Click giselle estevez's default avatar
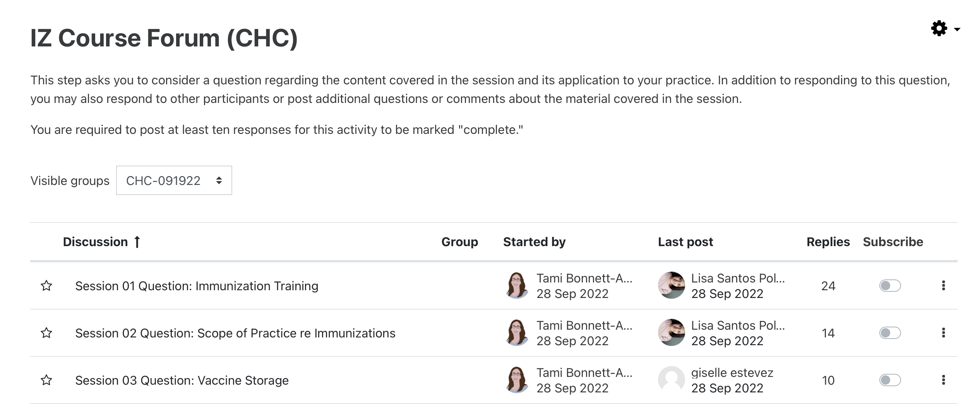 tap(672, 380)
